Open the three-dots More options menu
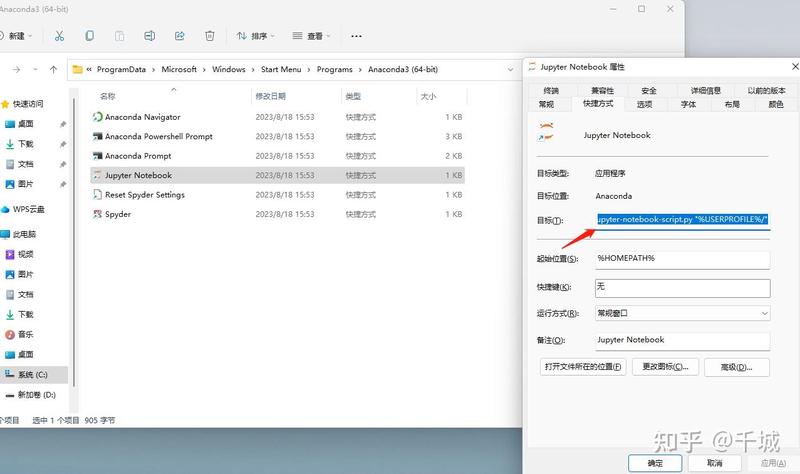The image size is (800, 474). 356,36
